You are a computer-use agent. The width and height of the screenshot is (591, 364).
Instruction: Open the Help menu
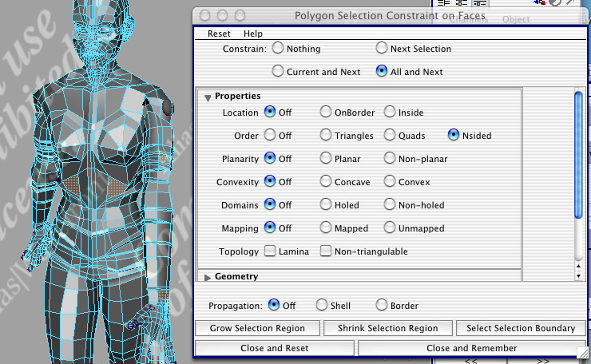[x=253, y=34]
